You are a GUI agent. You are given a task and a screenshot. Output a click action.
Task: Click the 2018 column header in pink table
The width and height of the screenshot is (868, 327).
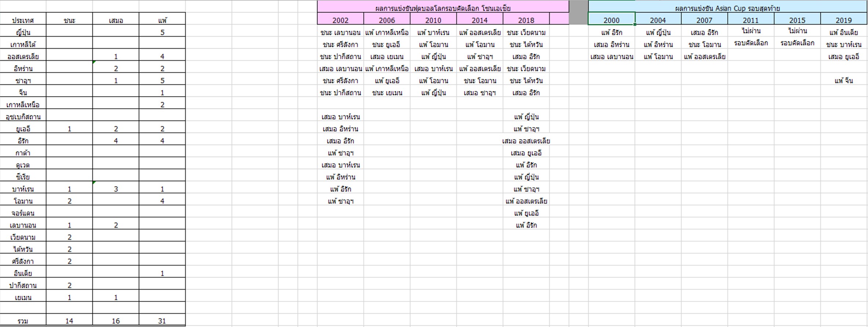pyautogui.click(x=526, y=20)
